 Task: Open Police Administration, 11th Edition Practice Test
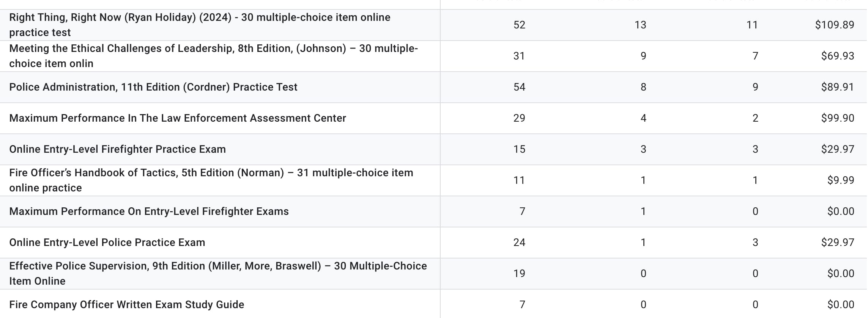(153, 87)
